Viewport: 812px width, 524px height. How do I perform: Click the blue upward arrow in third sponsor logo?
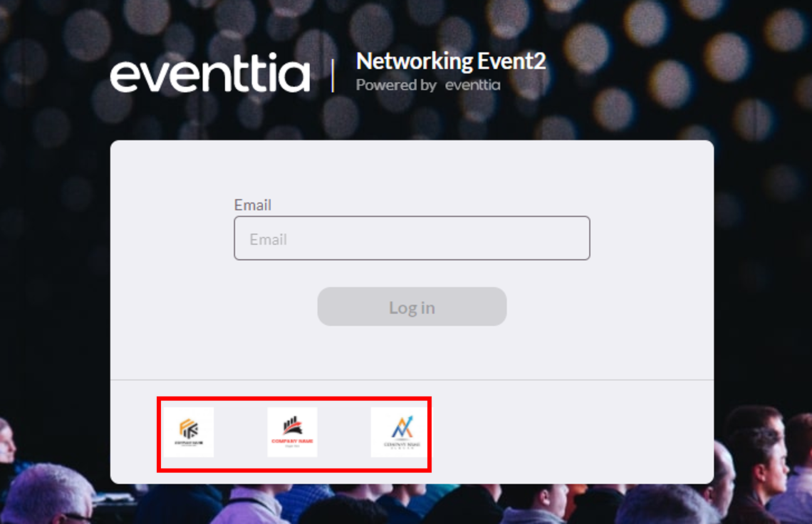click(410, 420)
